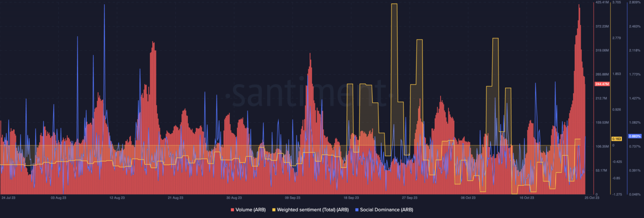The image size is (644, 218).
Task: Toggle the Social Dominance (ARB) label
Action: (386, 209)
